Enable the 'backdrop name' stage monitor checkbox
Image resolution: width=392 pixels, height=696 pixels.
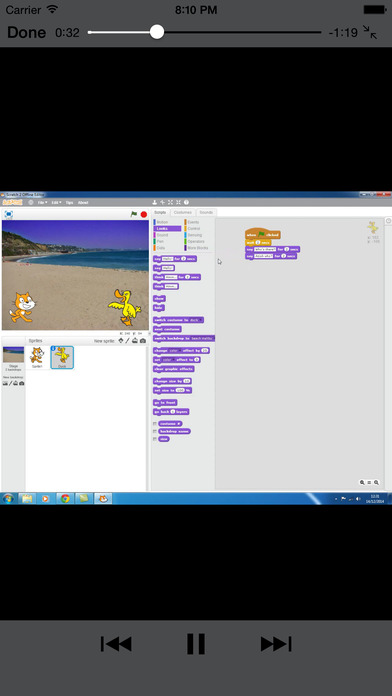click(155, 431)
